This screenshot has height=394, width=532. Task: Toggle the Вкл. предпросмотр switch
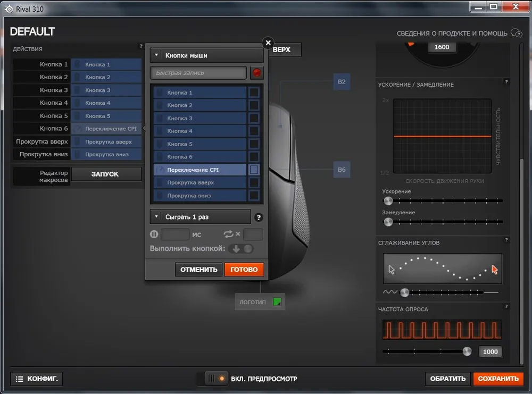click(x=215, y=379)
